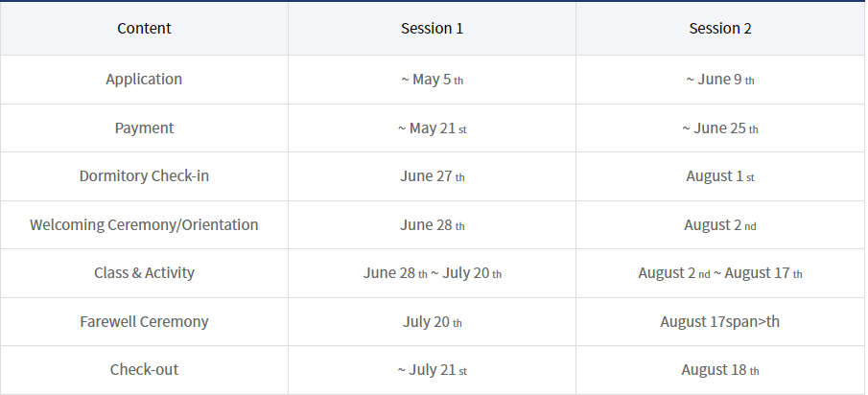Select the Application row label
This screenshot has height=395, width=868.
click(x=144, y=80)
